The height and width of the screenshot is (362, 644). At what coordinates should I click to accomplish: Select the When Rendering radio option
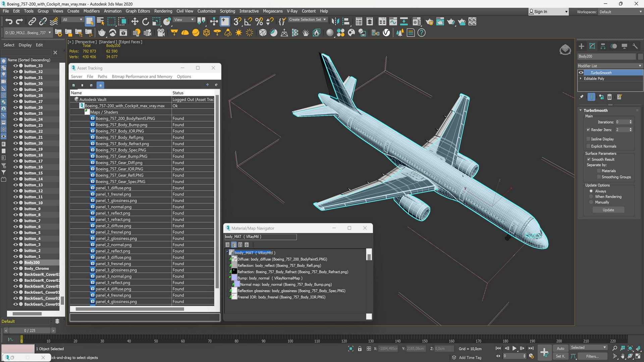coord(591,197)
